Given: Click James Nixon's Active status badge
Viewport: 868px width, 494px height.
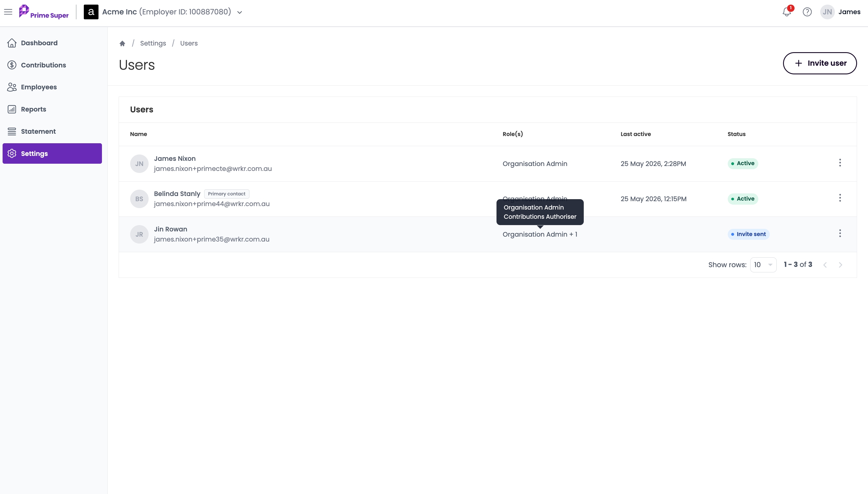Looking at the screenshot, I should (743, 163).
